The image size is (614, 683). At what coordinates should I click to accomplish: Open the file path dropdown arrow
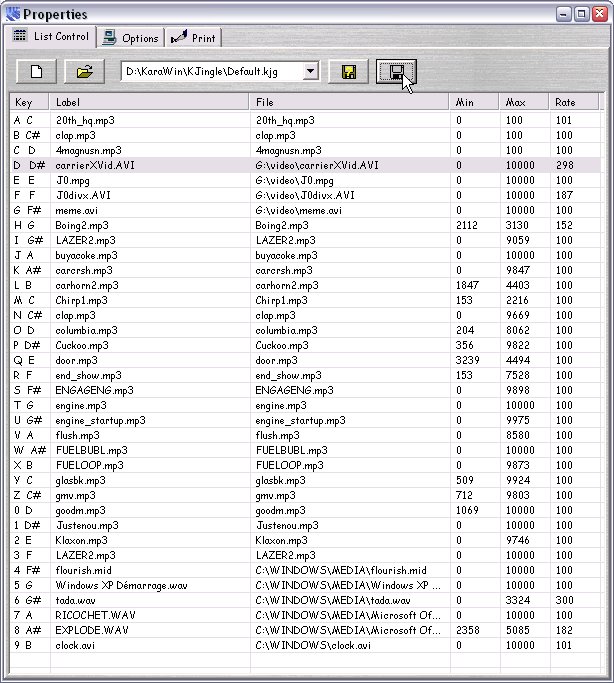[310, 71]
